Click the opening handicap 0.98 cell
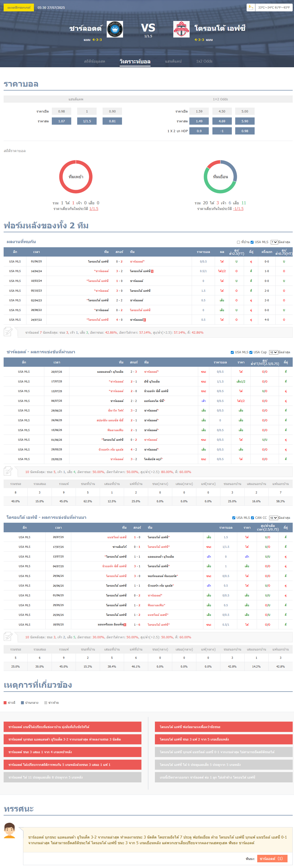 pos(61,111)
